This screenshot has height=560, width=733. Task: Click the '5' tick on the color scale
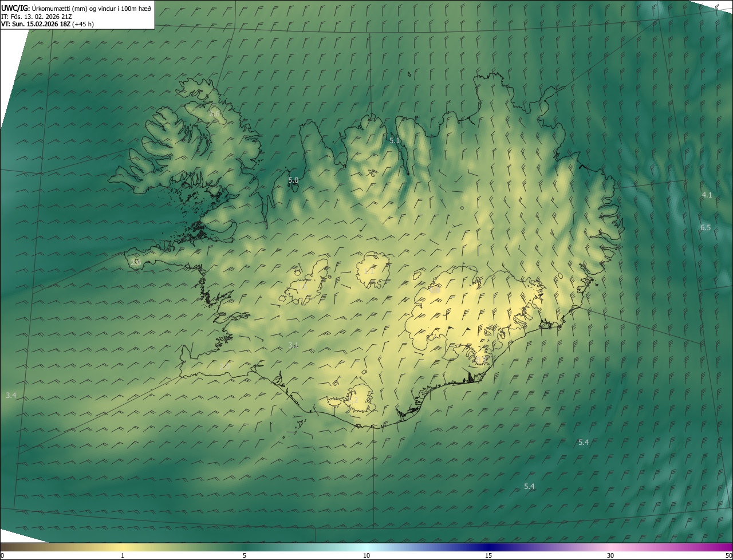[x=245, y=555]
